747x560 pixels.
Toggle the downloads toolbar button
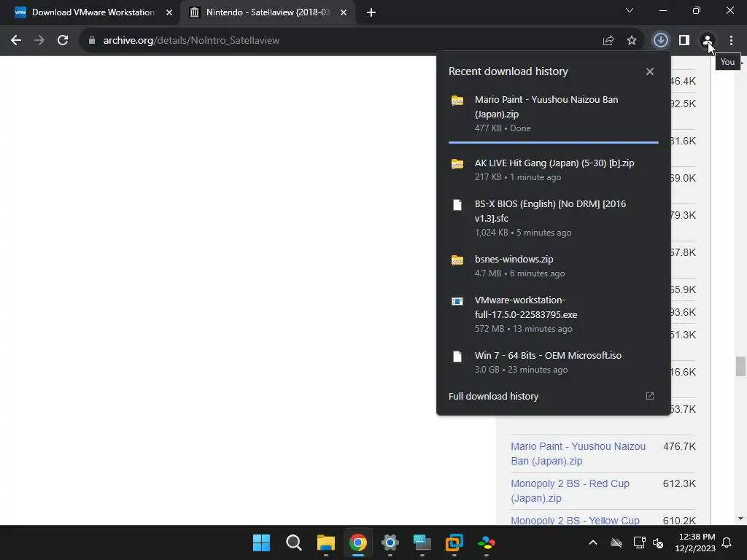pos(660,41)
